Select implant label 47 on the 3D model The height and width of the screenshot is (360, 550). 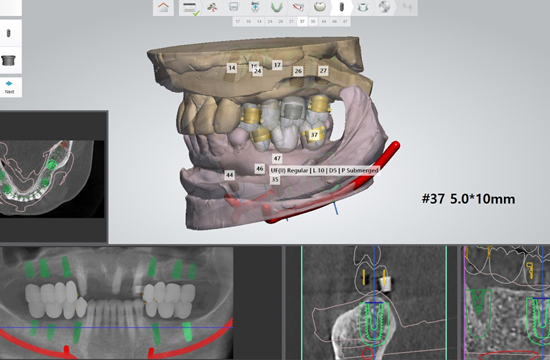[277, 159]
